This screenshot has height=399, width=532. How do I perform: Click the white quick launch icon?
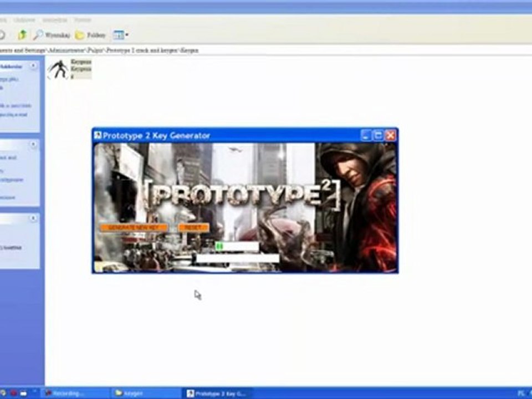pos(23,393)
